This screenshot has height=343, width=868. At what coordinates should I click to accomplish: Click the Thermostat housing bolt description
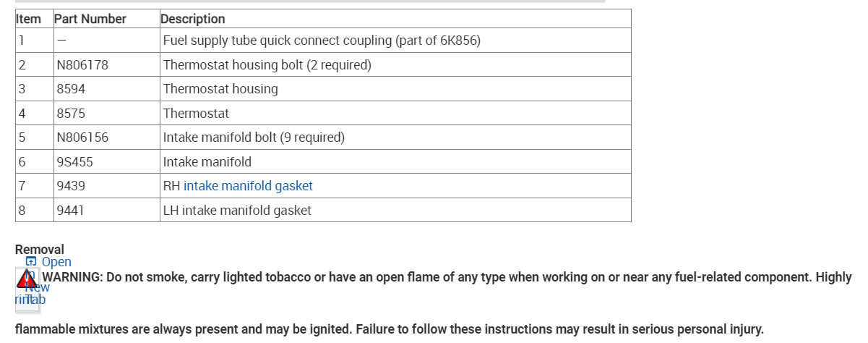(267, 65)
